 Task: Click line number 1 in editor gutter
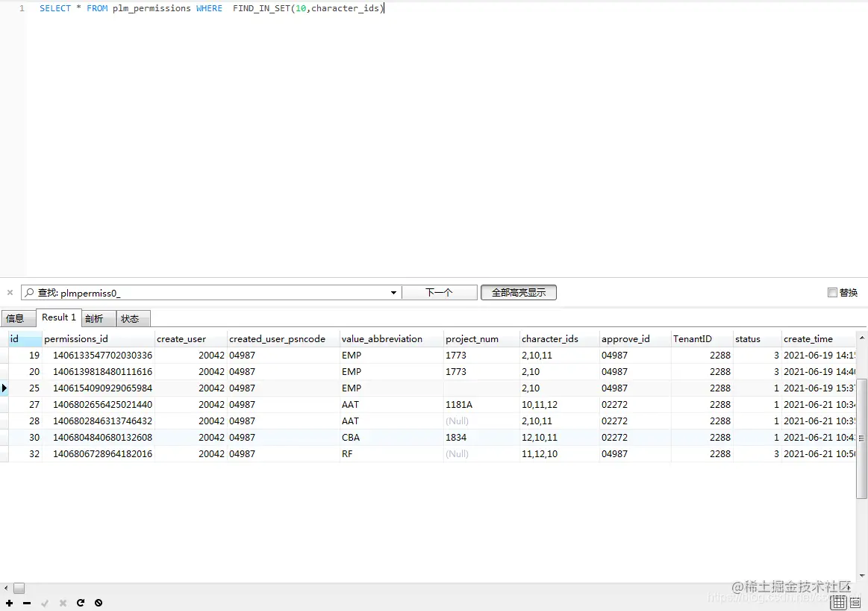22,8
